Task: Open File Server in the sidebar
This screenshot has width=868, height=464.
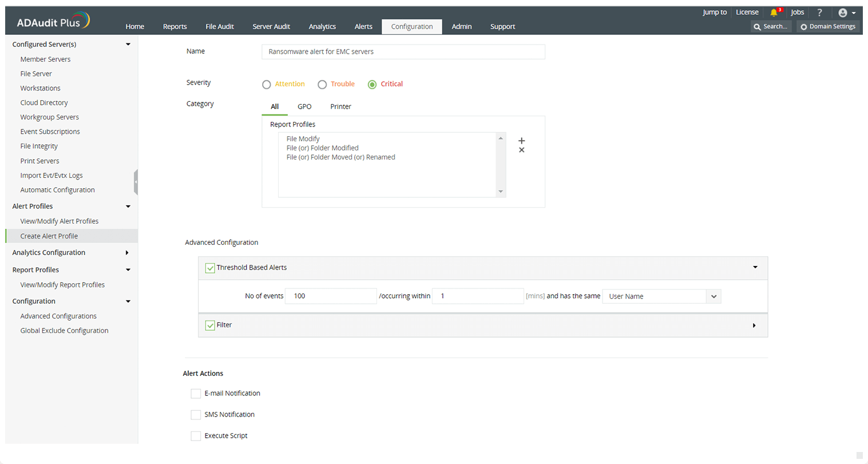Action: coord(36,74)
